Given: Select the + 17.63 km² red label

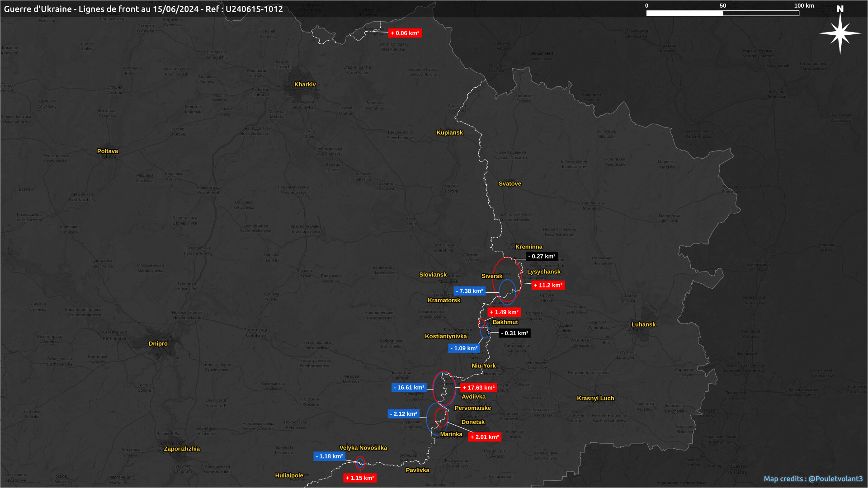Looking at the screenshot, I should tap(479, 388).
